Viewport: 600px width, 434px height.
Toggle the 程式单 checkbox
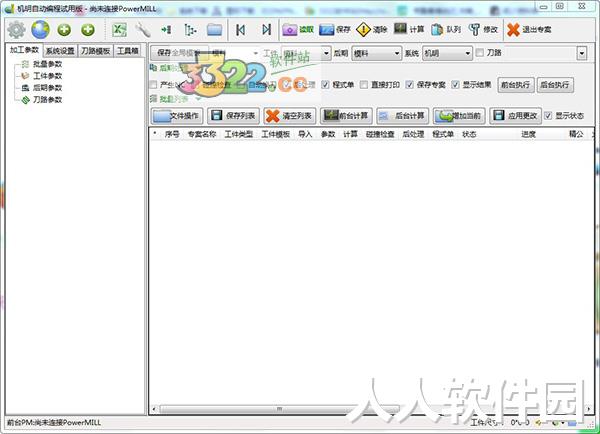pos(325,85)
